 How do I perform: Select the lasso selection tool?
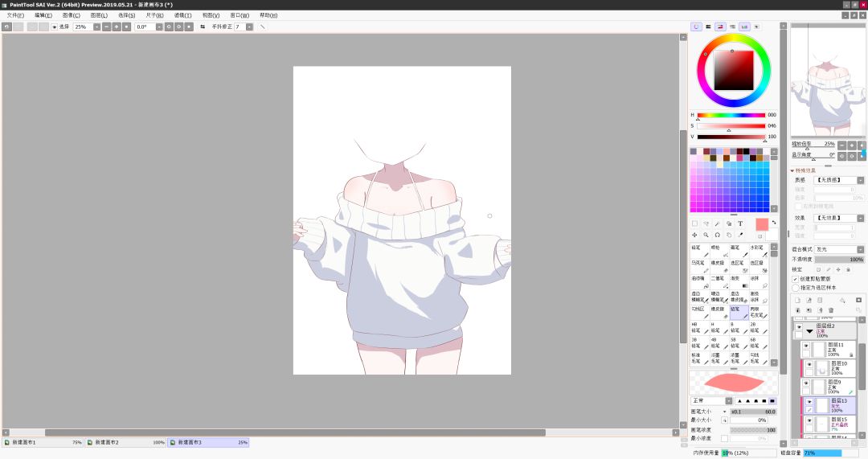[x=706, y=223]
